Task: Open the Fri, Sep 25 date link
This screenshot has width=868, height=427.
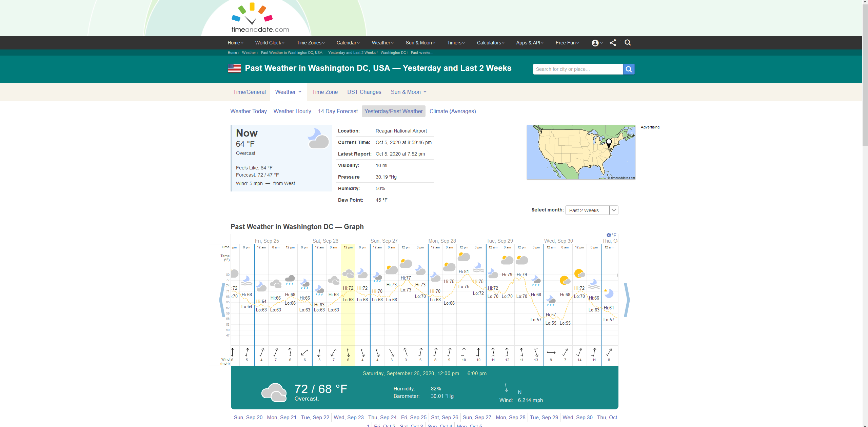Action: click(x=414, y=417)
